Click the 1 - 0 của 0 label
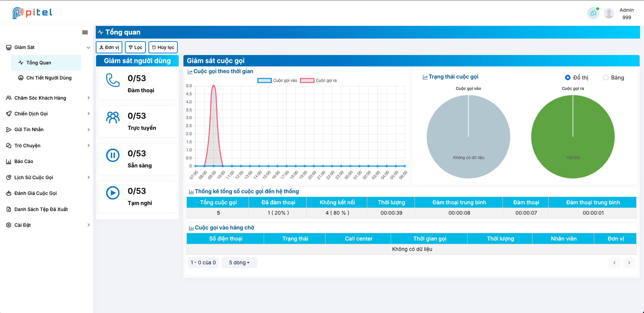This screenshot has height=313, width=644. tap(203, 263)
